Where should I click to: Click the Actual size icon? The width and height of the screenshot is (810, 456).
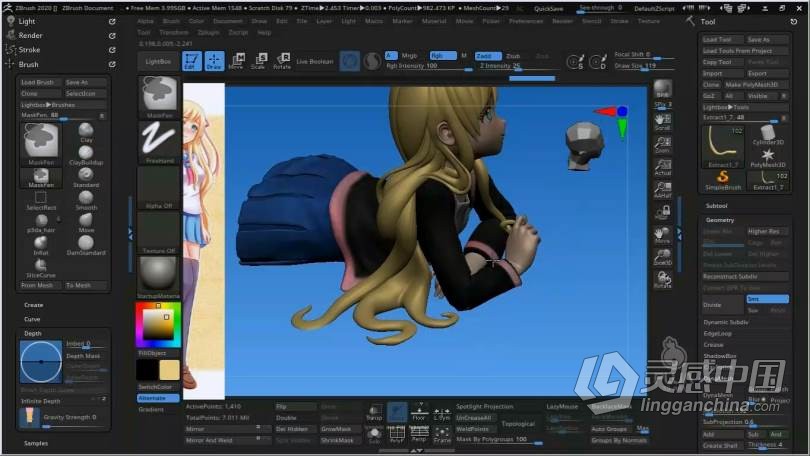(x=663, y=167)
